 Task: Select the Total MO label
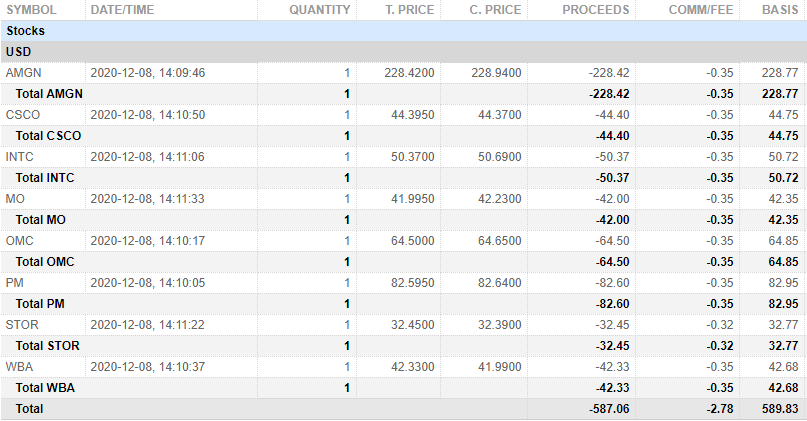(x=41, y=220)
